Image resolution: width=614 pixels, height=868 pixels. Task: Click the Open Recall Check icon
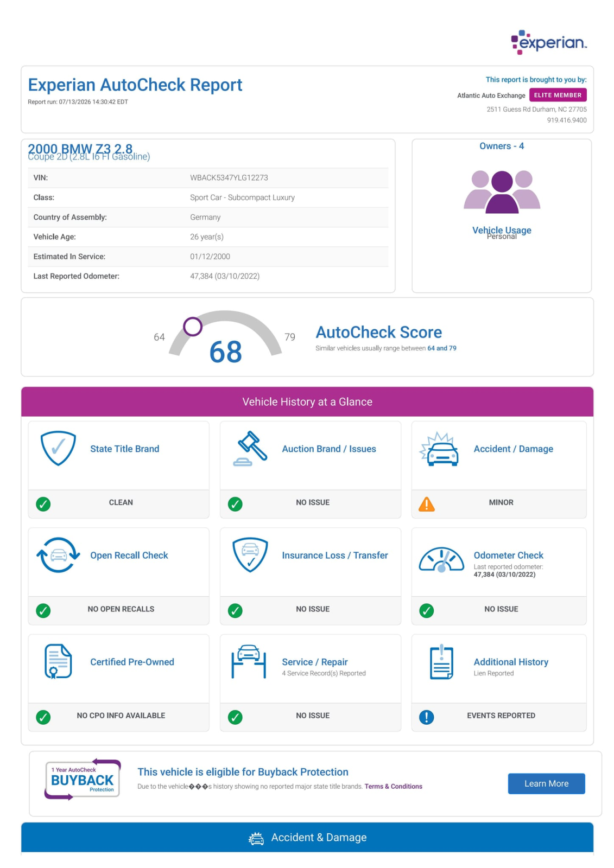tap(58, 555)
